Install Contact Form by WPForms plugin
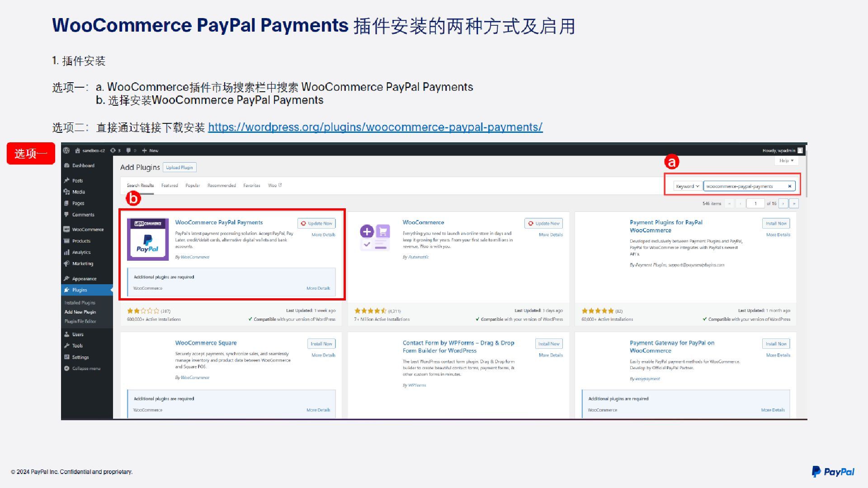 coord(549,344)
